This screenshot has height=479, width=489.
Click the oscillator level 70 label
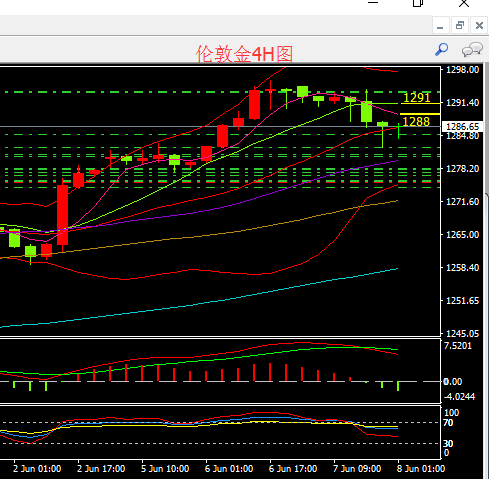[448, 423]
